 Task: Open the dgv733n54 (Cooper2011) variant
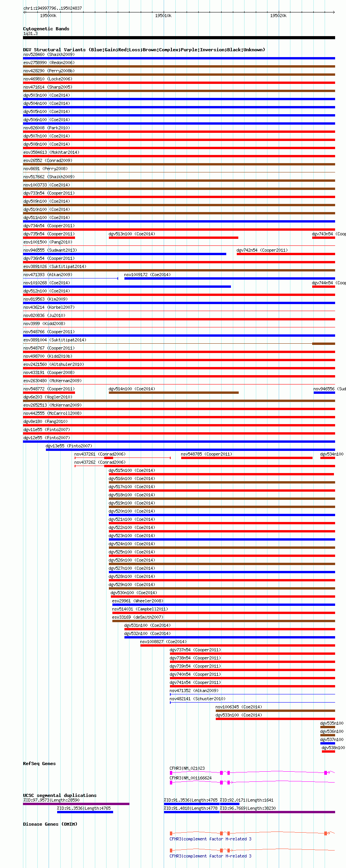point(49,193)
